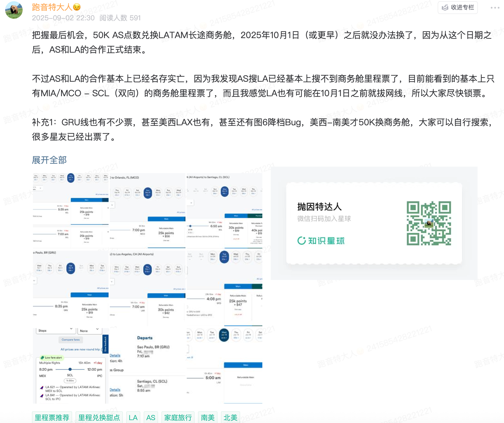Click the 抛因特达人 QR code
504x423 pixels.
pos(429,223)
